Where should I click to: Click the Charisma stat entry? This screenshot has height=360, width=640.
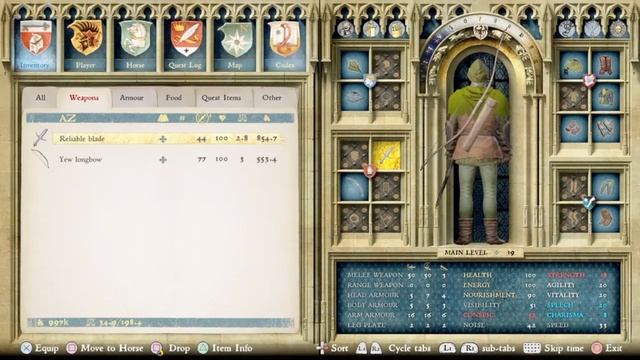tap(577, 315)
